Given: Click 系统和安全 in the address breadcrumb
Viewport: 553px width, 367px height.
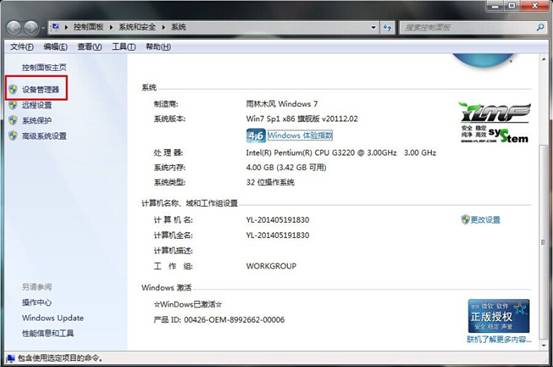Looking at the screenshot, I should [x=137, y=27].
